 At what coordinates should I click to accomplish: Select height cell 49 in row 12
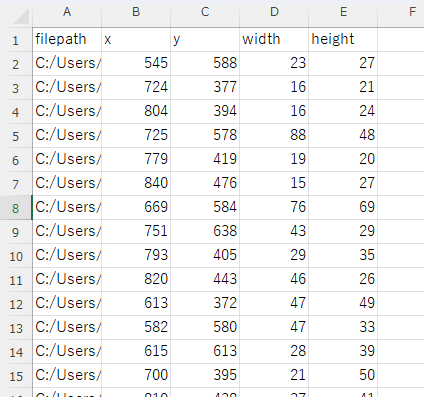(343, 304)
